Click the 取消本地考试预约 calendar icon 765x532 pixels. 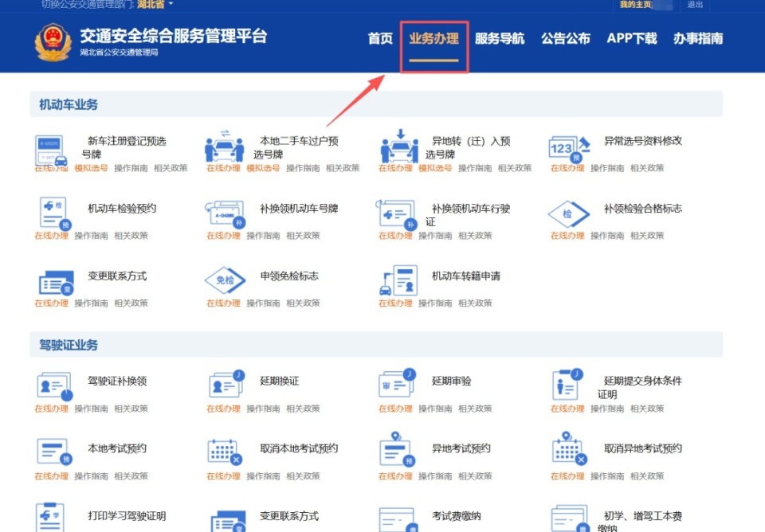coord(225,452)
